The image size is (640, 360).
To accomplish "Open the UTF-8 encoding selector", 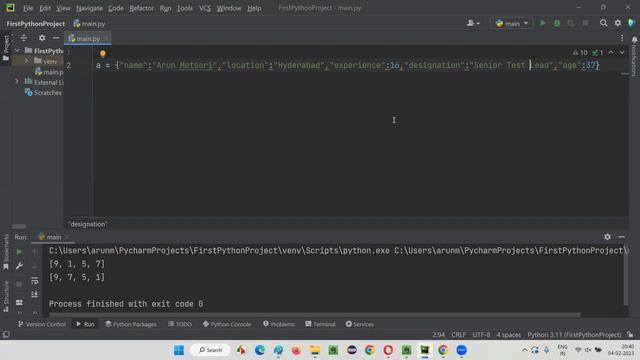I will (x=481, y=335).
